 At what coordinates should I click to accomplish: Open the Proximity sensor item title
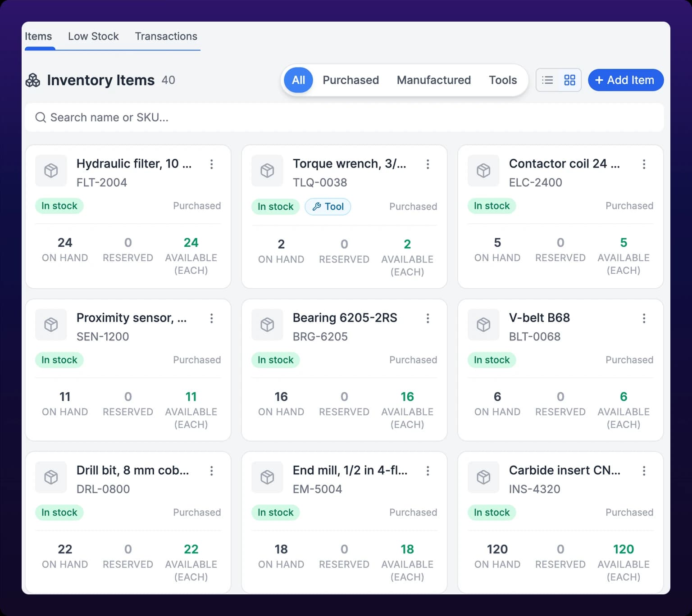132,318
